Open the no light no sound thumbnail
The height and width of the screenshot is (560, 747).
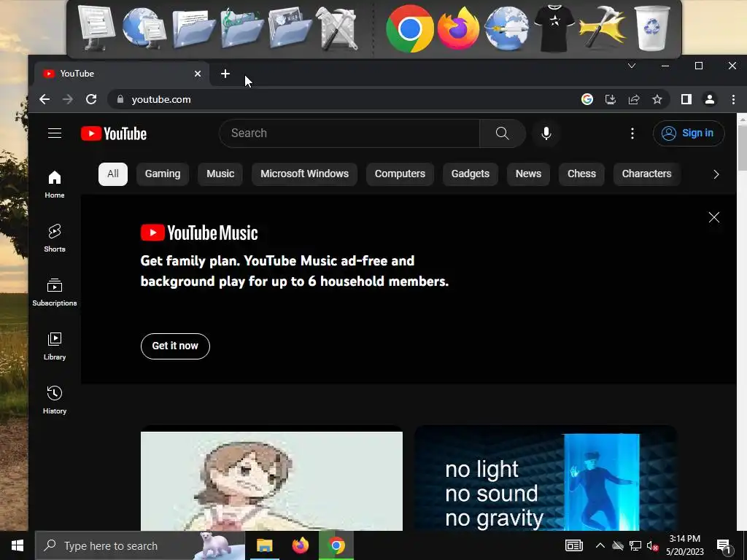click(546, 478)
